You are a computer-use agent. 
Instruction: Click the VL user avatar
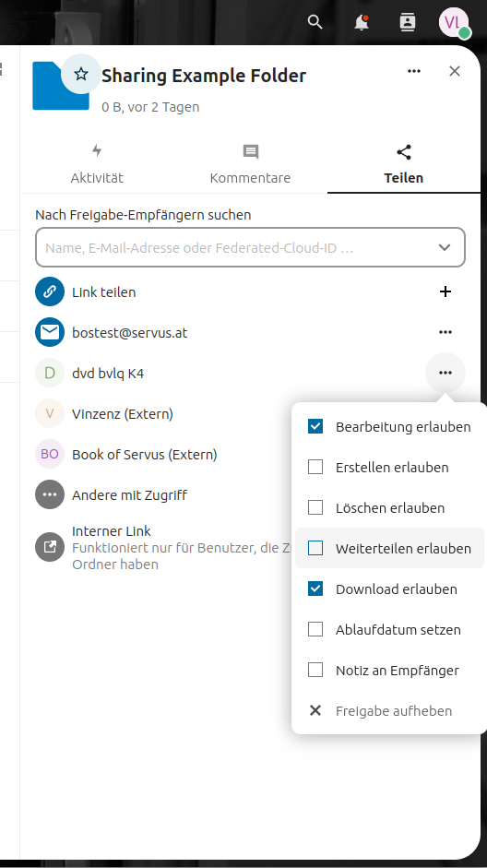click(x=454, y=22)
